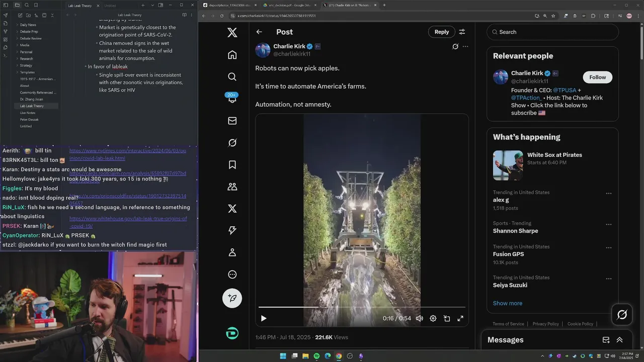644x362 pixels.
Task: Expand Debate Review folder
Action: [x=30, y=38]
